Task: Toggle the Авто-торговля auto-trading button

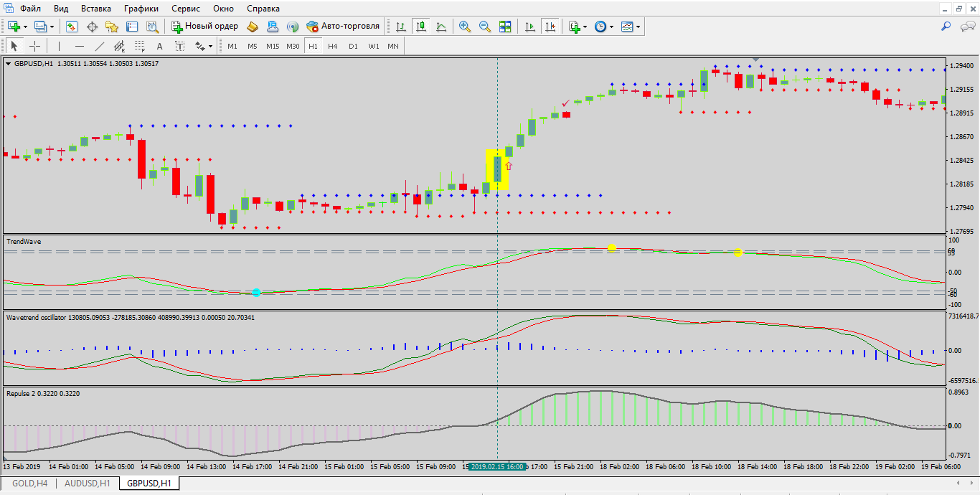Action: pyautogui.click(x=343, y=27)
